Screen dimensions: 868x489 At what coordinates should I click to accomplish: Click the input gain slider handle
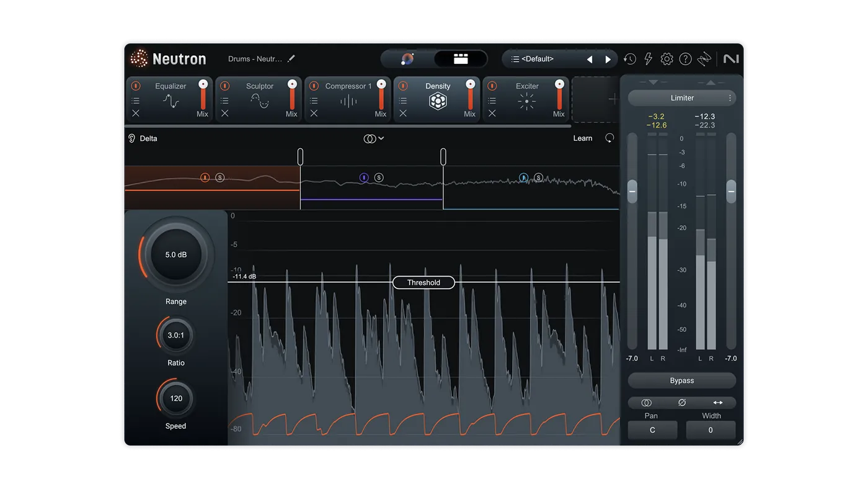click(x=632, y=191)
